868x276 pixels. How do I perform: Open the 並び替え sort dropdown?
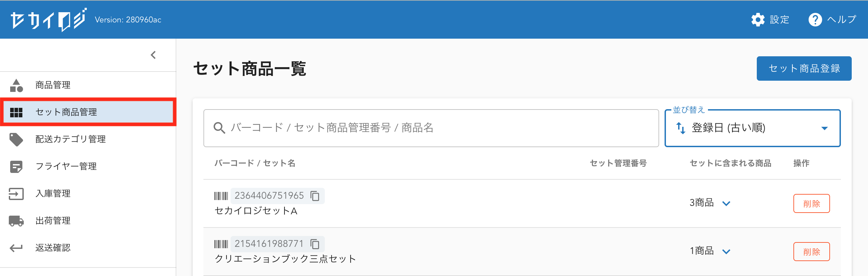point(752,128)
